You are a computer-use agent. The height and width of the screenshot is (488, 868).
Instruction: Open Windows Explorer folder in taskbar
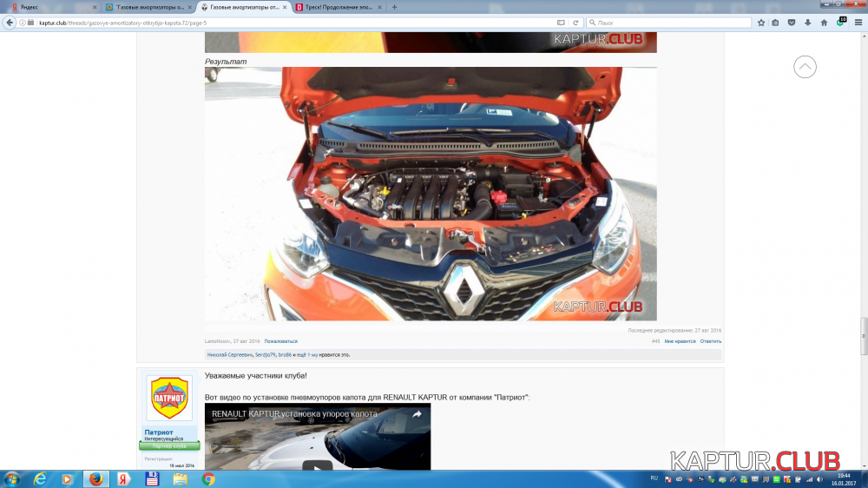click(x=180, y=479)
